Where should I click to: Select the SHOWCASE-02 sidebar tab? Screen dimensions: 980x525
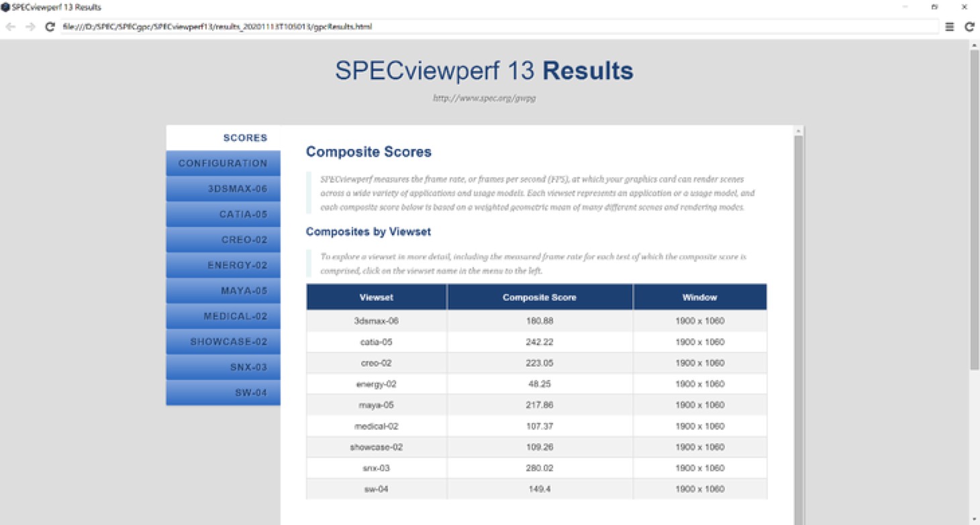tap(224, 342)
